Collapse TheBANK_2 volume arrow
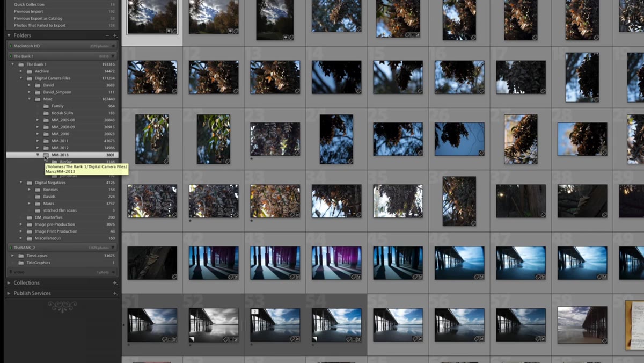Screen dimensions: 644x363 [x=113, y=248]
